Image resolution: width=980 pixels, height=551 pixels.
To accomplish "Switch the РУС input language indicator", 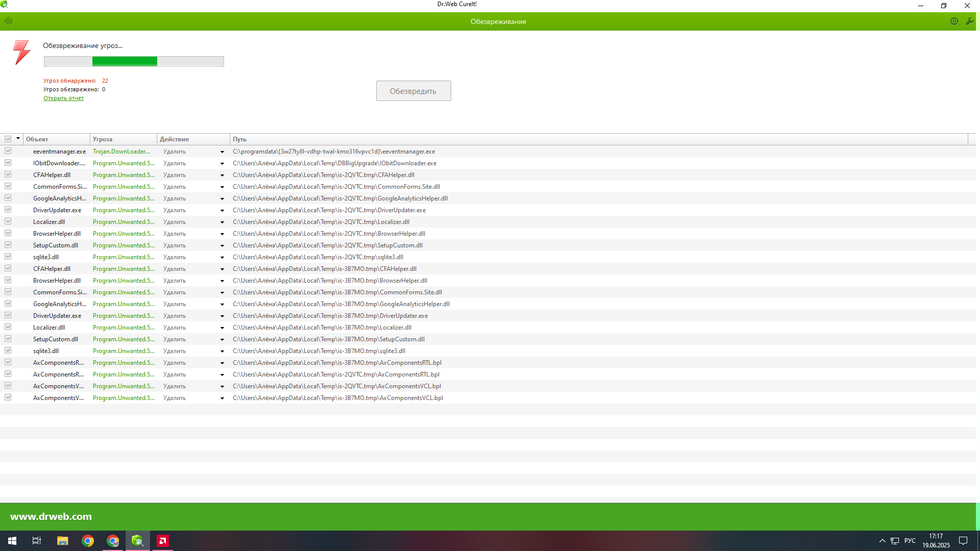I will [910, 541].
